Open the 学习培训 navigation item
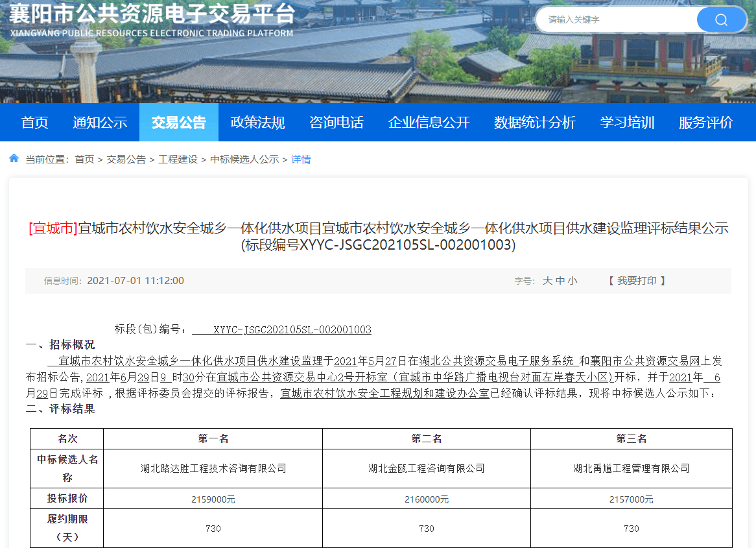Screen dimensions: 756x548 click(x=627, y=123)
